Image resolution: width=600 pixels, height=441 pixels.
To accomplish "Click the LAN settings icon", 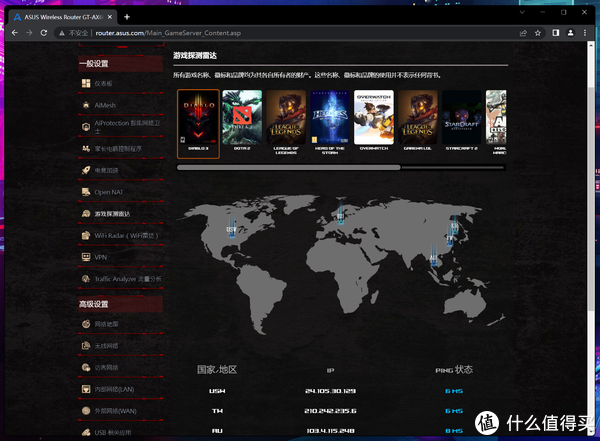I will click(86, 389).
